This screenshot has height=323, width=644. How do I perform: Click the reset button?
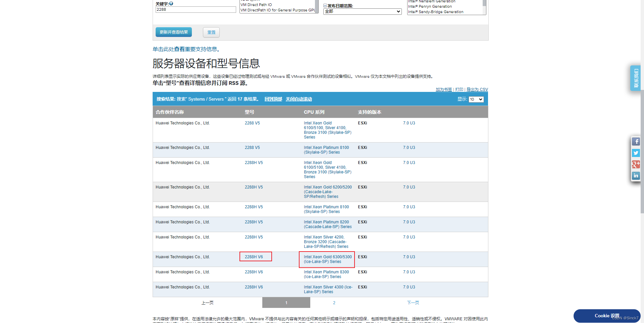(x=211, y=32)
